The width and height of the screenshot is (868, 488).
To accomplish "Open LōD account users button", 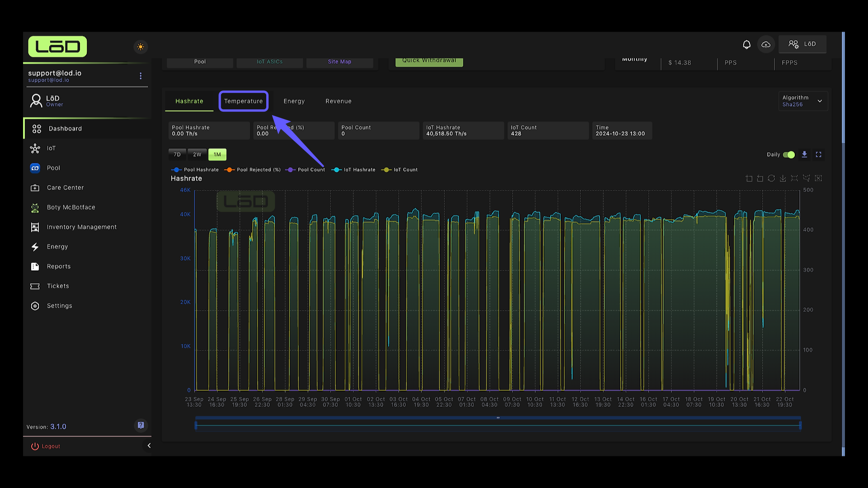I will pos(802,44).
